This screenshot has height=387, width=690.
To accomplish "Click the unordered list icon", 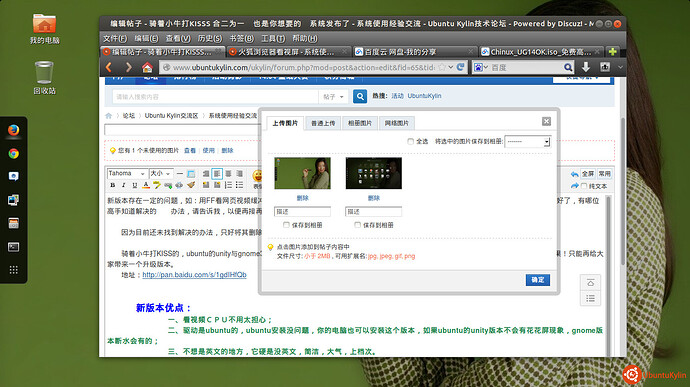I will pyautogui.click(x=239, y=185).
